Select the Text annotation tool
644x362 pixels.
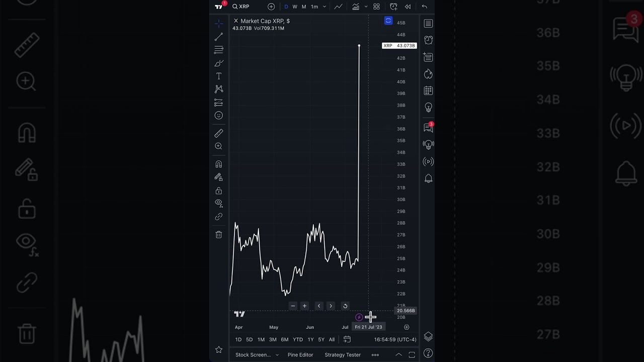[x=219, y=76]
